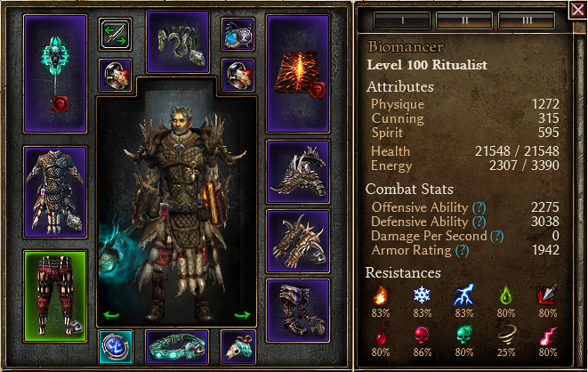The image size is (588, 372).
Task: Click the boots equipment slot
Action: coord(298,311)
